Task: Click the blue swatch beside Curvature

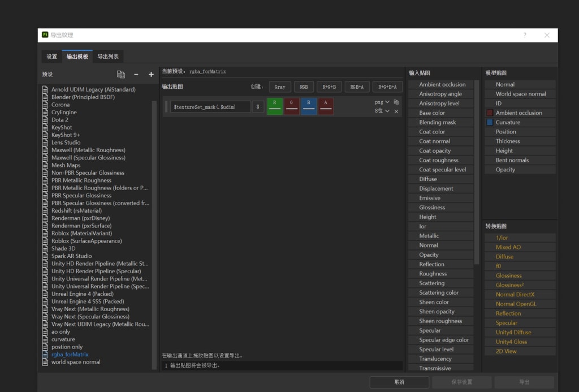Action: (490, 122)
